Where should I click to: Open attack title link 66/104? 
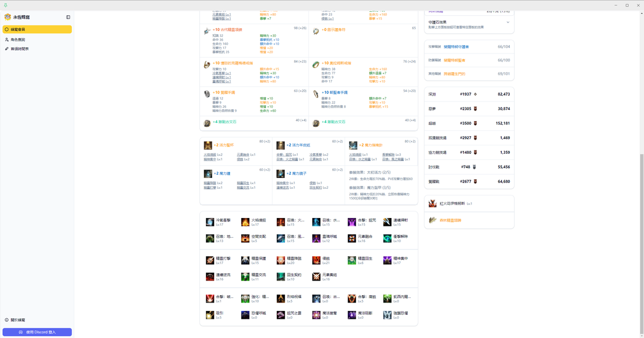pos(456,47)
